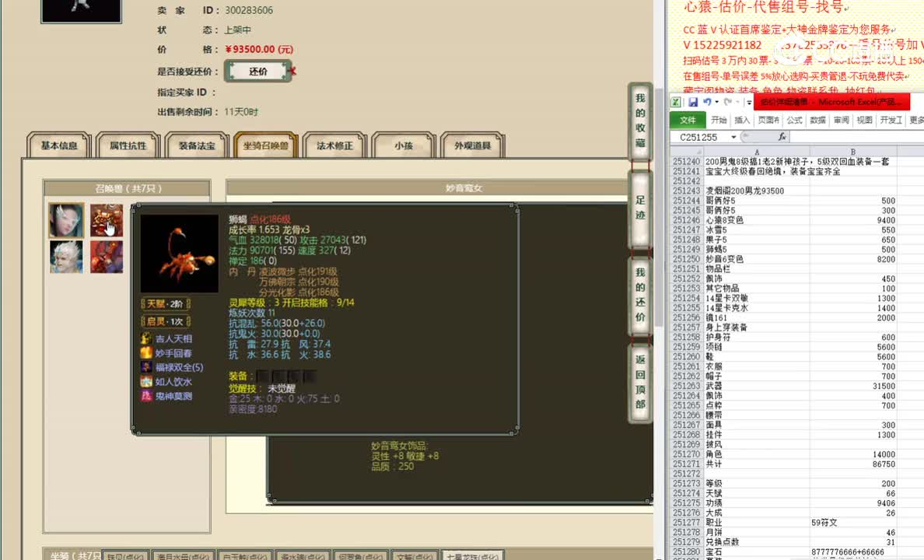Switch to the 开始 ribbon tab
This screenshot has width=924, height=560.
pos(719,121)
